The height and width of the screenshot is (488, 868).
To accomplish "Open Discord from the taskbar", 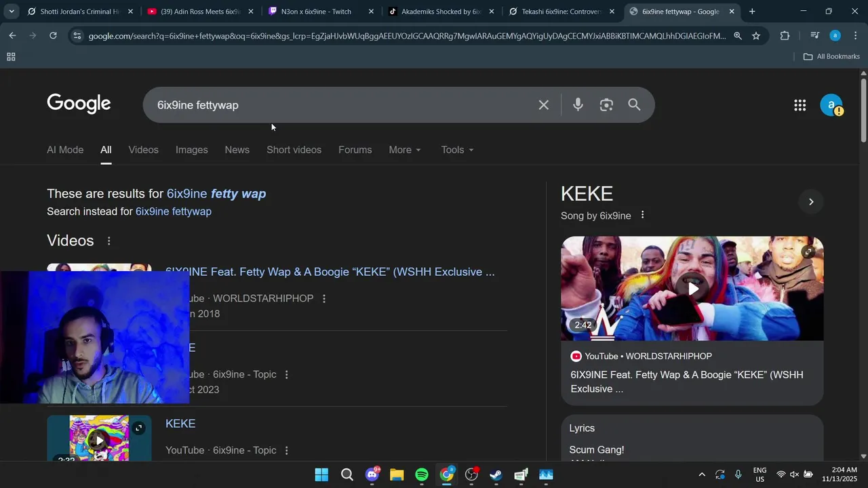I will (x=372, y=474).
